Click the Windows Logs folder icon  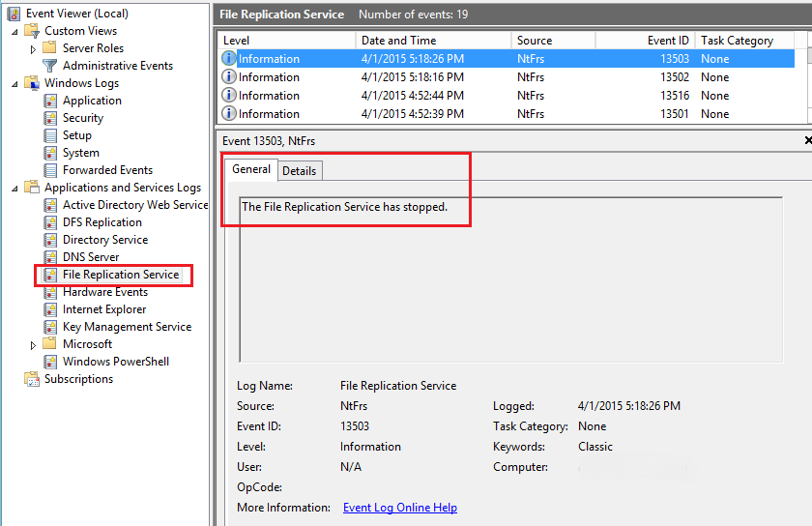(x=32, y=83)
